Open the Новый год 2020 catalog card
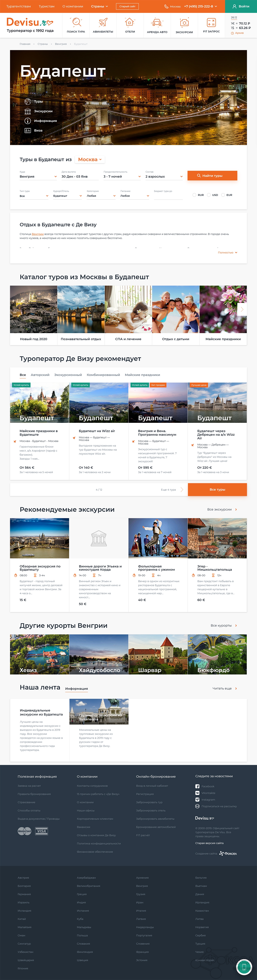Viewport: 257px width, 980px height. coord(33,315)
